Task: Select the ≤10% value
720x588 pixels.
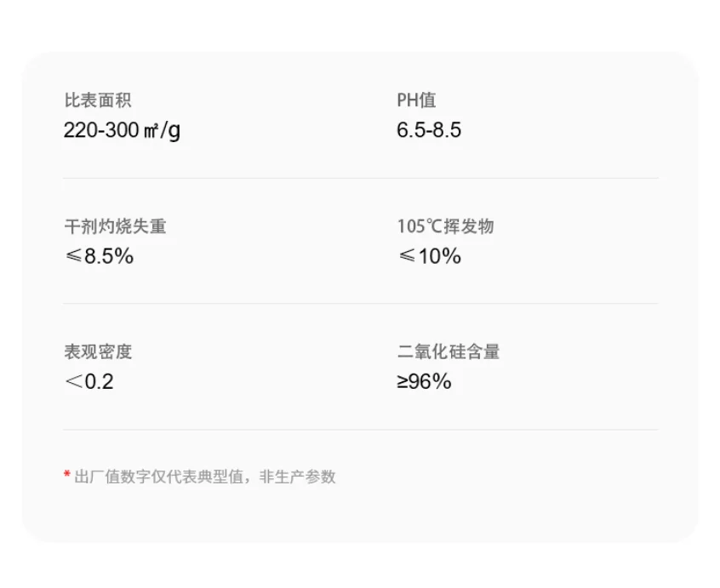Action: coord(429,256)
